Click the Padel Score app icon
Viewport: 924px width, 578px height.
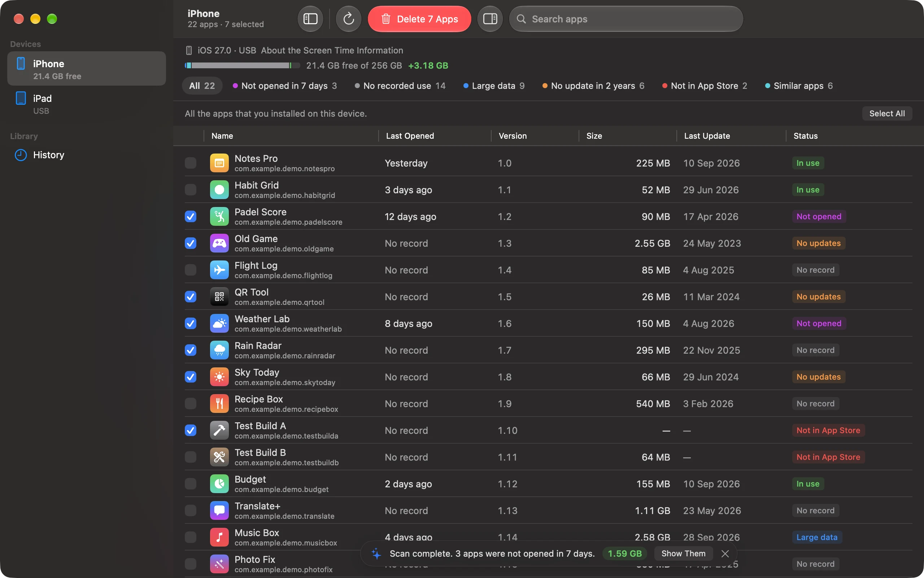(219, 216)
